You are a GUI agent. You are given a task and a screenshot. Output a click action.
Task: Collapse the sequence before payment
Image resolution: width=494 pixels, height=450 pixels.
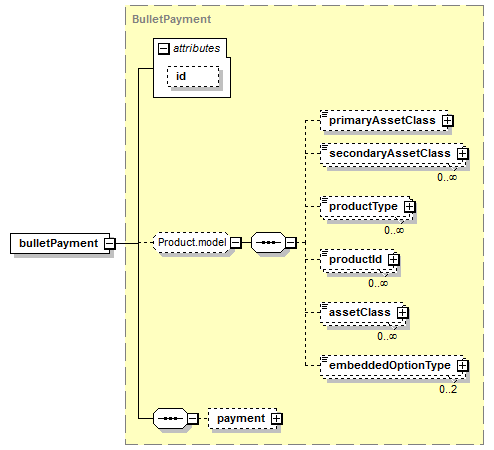point(193,418)
